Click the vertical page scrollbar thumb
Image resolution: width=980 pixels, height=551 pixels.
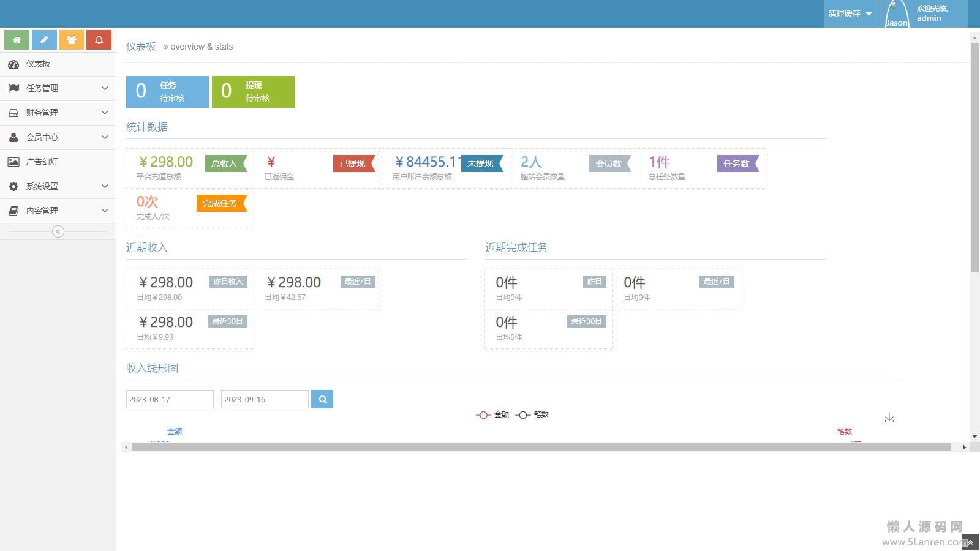tap(974, 157)
